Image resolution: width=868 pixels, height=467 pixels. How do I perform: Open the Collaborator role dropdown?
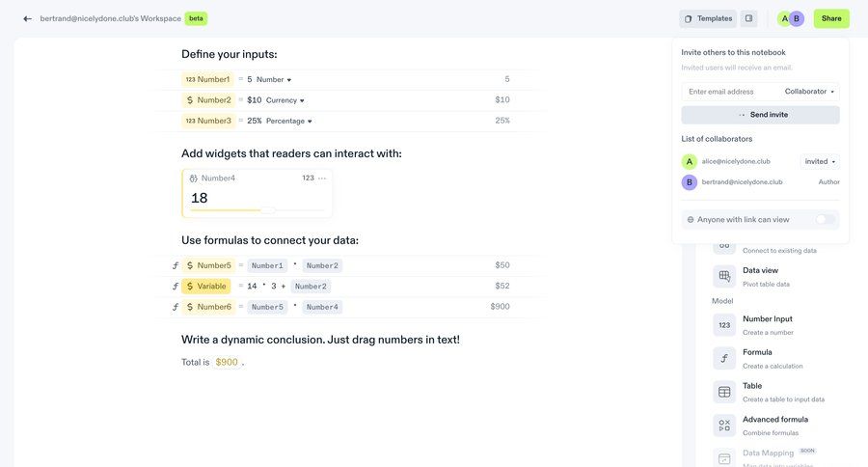810,92
